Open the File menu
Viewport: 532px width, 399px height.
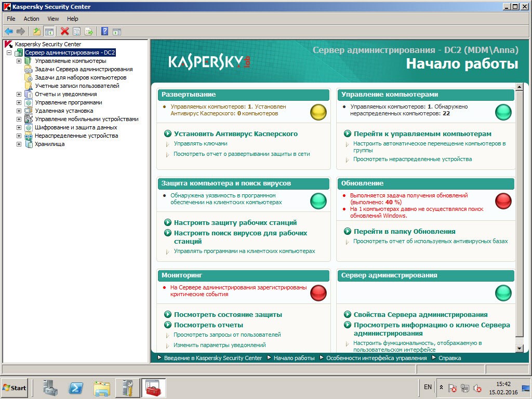[11, 19]
